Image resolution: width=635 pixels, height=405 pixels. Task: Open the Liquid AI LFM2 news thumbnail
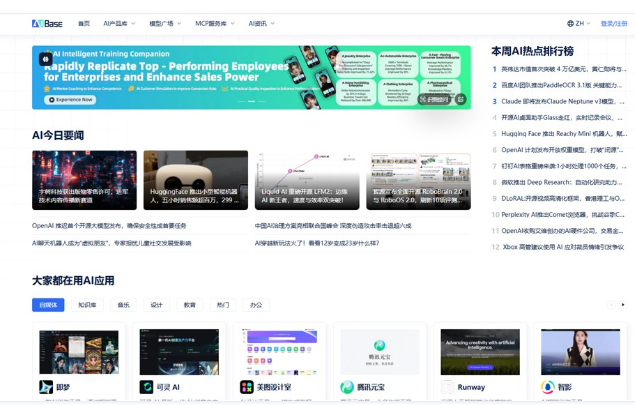coord(307,180)
